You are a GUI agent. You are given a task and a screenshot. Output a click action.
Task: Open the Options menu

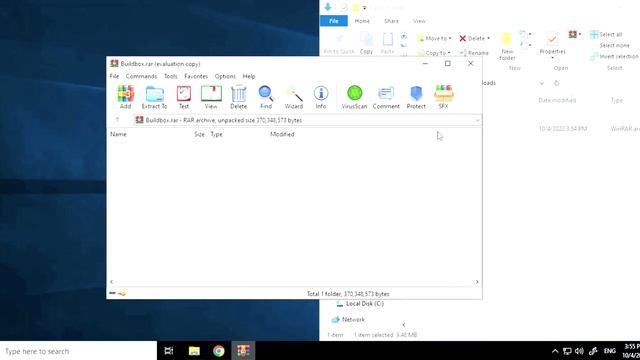pos(225,76)
